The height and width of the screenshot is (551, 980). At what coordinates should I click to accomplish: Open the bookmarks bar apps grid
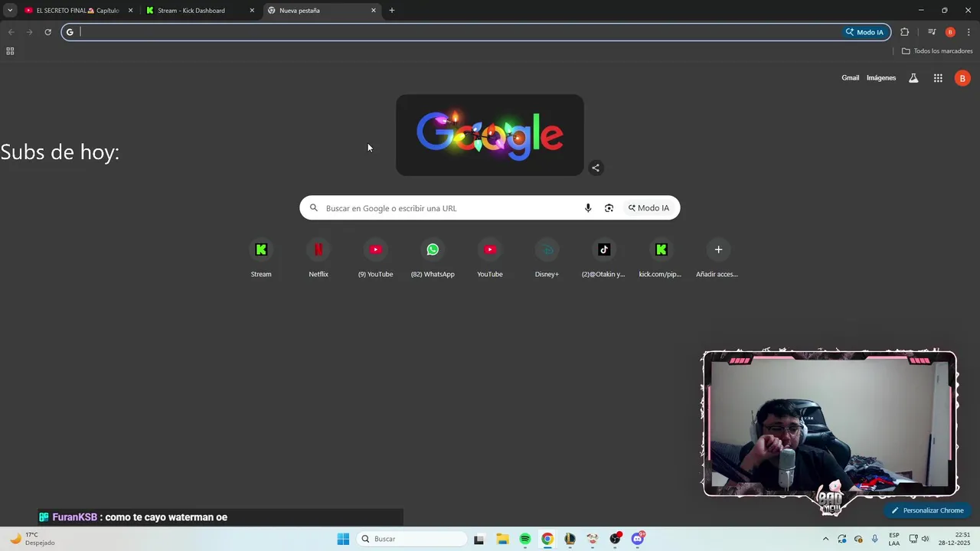pyautogui.click(x=10, y=51)
